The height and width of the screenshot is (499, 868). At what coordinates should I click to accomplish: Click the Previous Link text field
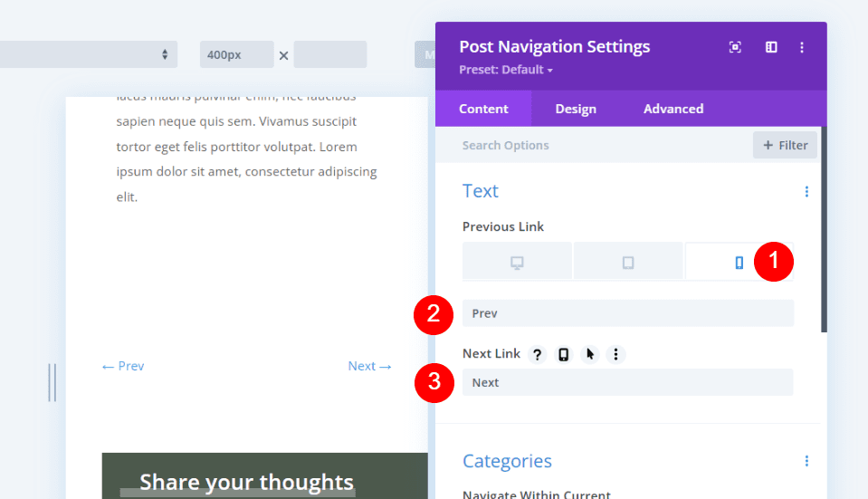[x=627, y=313]
